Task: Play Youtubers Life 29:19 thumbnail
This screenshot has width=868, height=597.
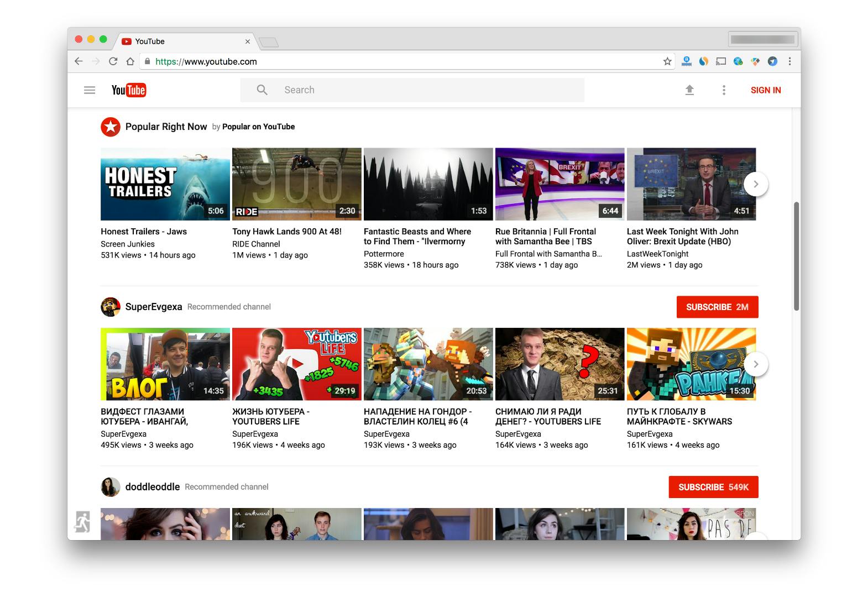Action: (x=297, y=364)
